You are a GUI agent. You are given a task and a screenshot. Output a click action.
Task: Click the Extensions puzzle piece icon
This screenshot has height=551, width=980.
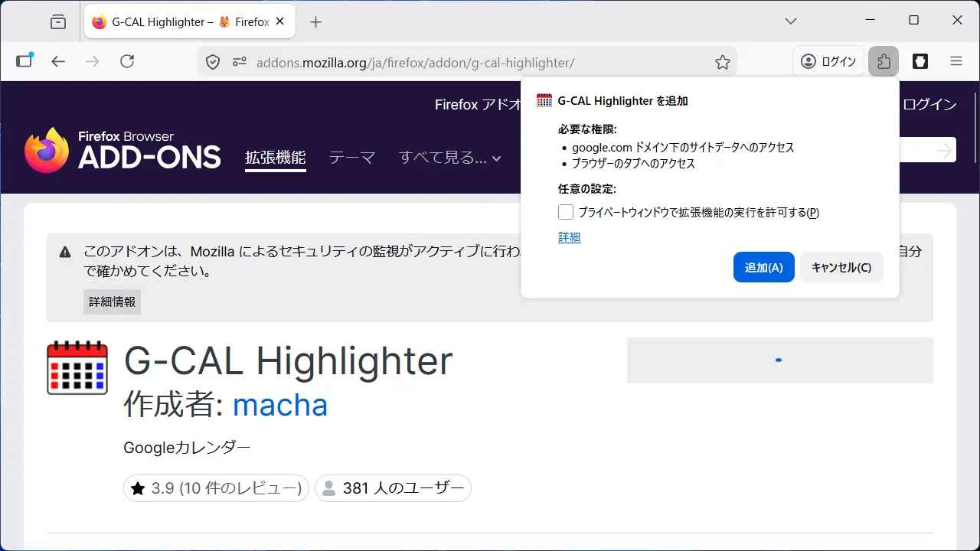[x=884, y=62]
